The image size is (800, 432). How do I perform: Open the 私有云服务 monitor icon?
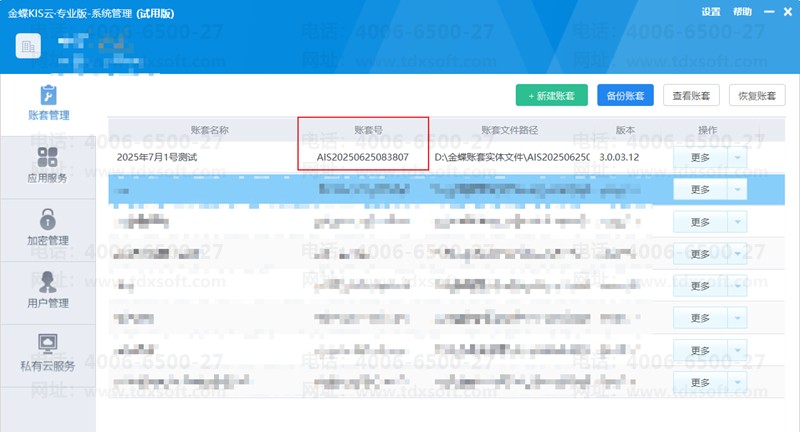coord(47,344)
